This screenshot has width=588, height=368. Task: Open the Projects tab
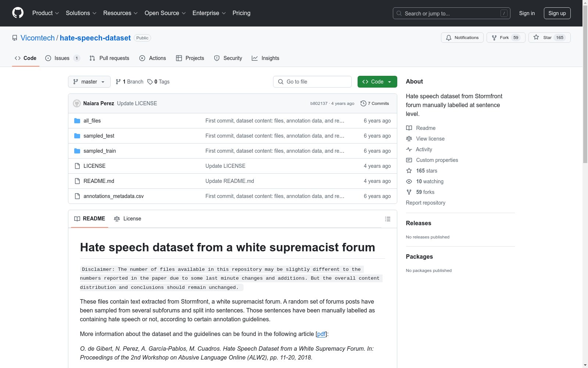pos(190,58)
